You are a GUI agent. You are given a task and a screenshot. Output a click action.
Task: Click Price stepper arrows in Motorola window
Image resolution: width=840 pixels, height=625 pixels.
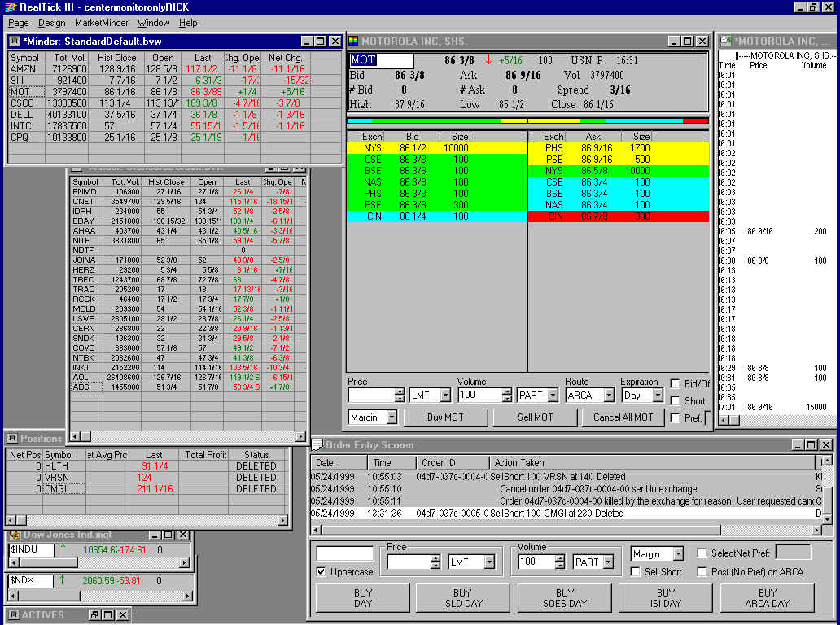pyautogui.click(x=399, y=396)
